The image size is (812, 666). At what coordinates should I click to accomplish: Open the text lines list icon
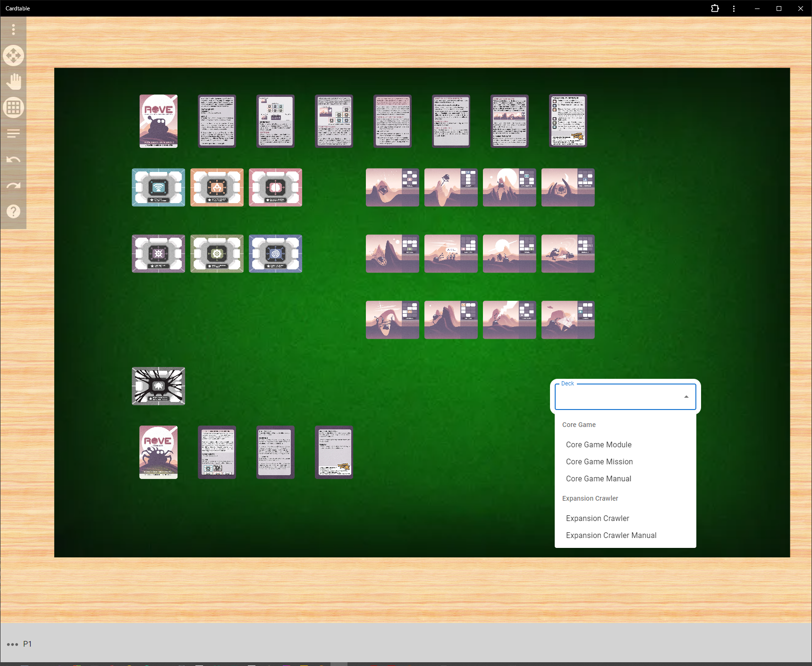pos(13,134)
